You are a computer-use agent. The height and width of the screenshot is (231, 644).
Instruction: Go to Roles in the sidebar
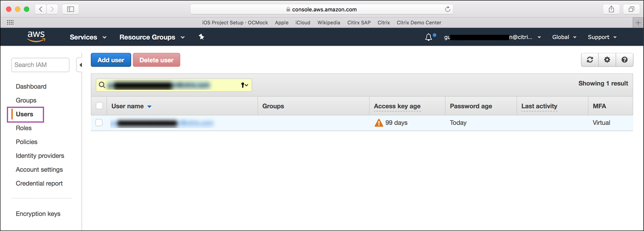coord(24,128)
